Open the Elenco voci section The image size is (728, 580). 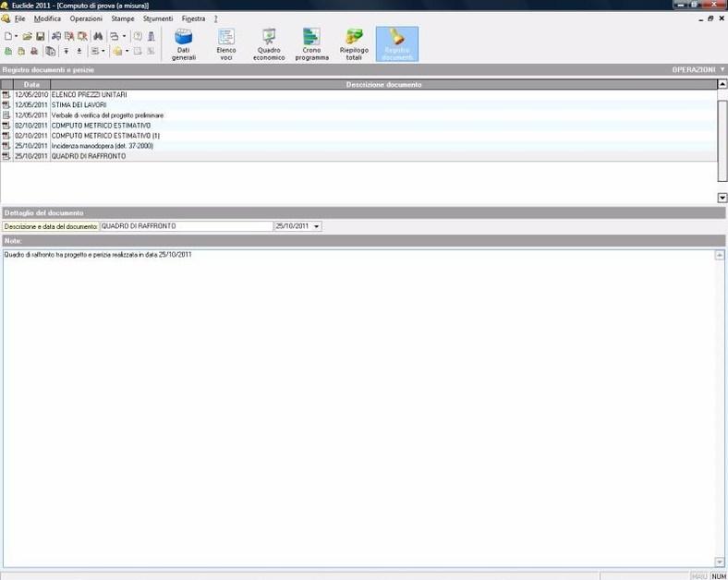[225, 43]
